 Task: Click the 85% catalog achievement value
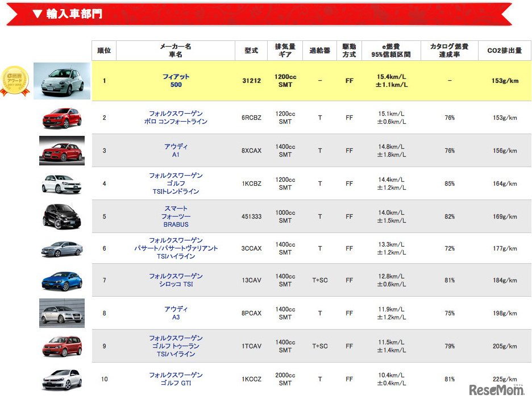[450, 184]
